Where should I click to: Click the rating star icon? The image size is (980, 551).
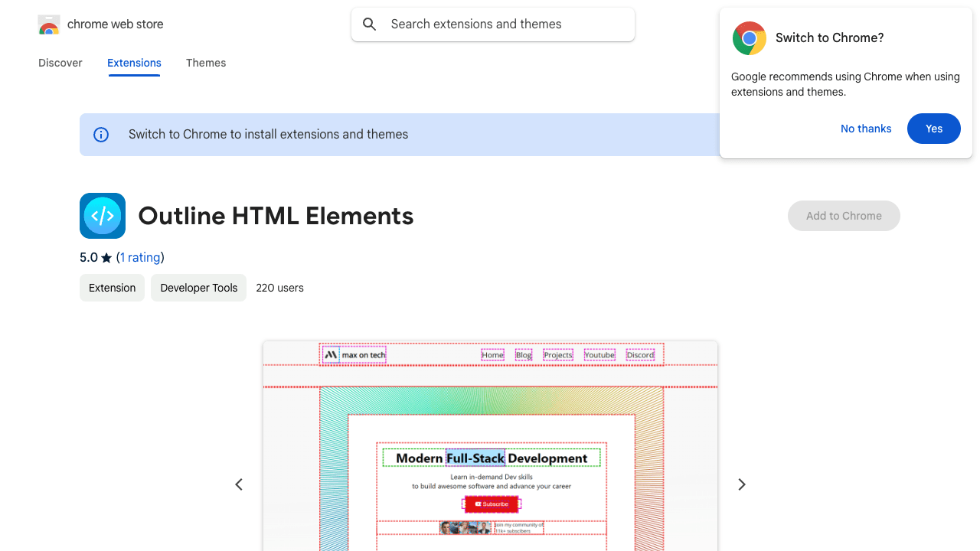pos(106,258)
